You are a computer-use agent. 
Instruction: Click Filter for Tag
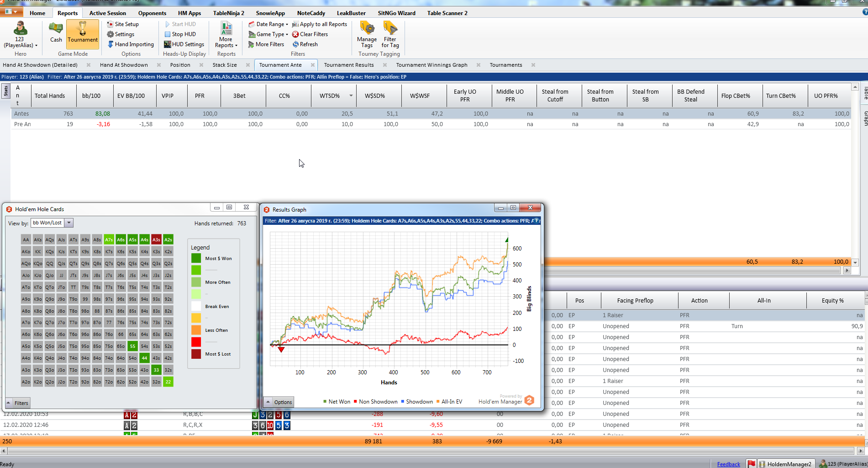pyautogui.click(x=390, y=34)
